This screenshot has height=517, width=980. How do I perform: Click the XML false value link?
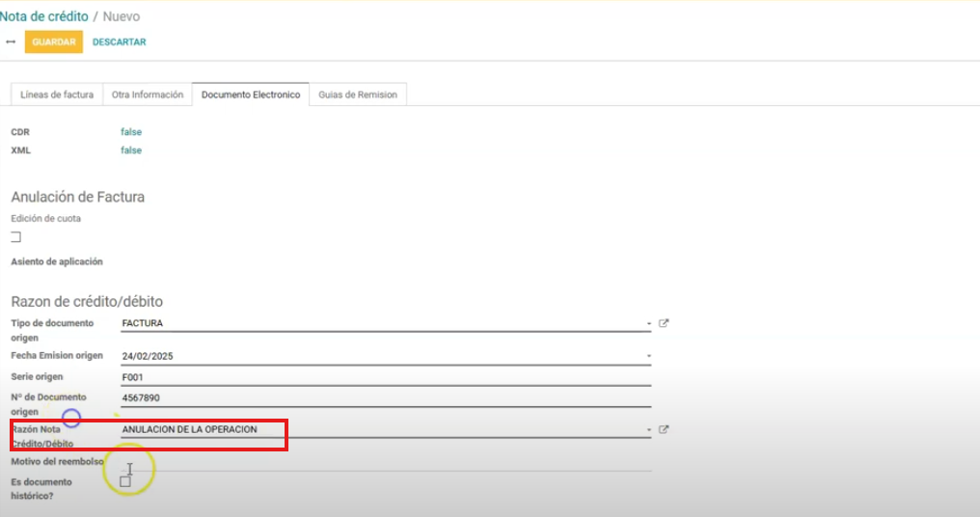[131, 150]
